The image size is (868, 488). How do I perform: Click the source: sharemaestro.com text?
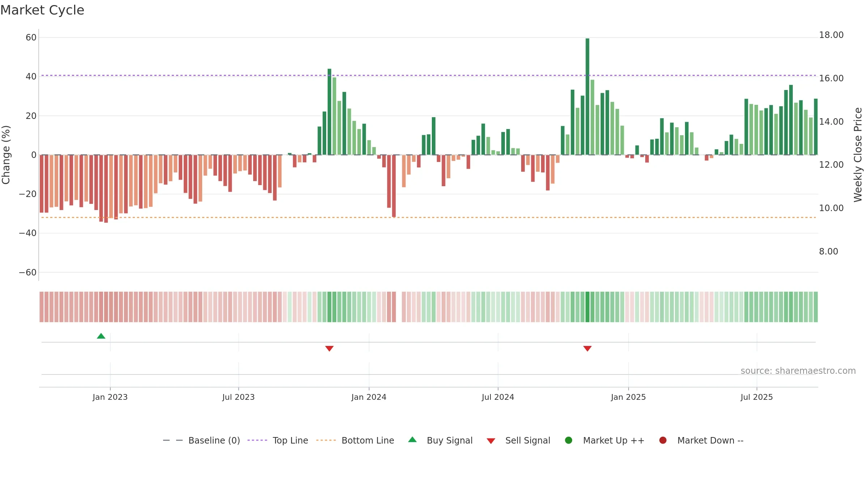coord(798,371)
